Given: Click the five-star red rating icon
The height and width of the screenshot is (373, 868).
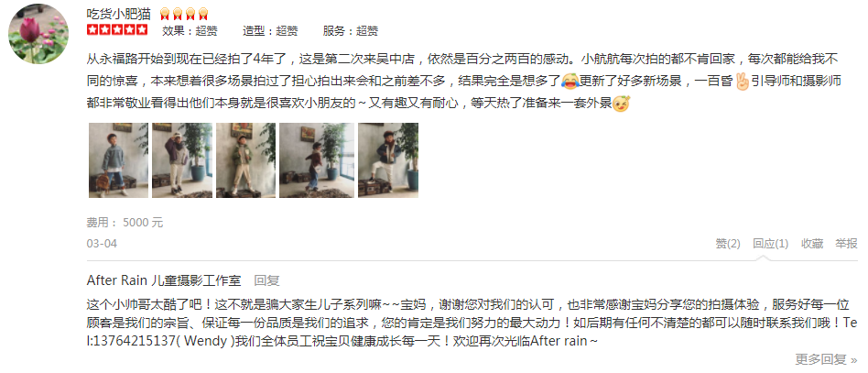Looking at the screenshot, I should (117, 30).
